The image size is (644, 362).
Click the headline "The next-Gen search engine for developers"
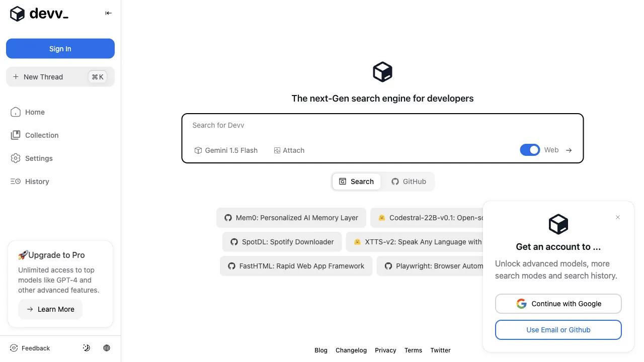pyautogui.click(x=382, y=99)
